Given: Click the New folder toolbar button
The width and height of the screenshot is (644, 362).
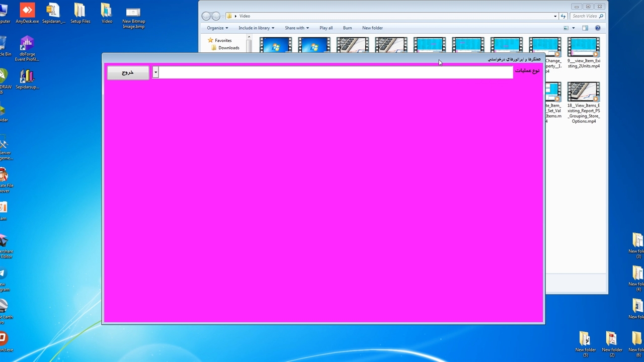Looking at the screenshot, I should coord(372,28).
